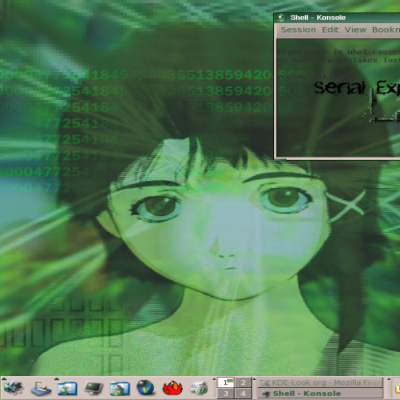Open the blue folder panel icon
The width and height of the screenshot is (400, 400).
67,389
